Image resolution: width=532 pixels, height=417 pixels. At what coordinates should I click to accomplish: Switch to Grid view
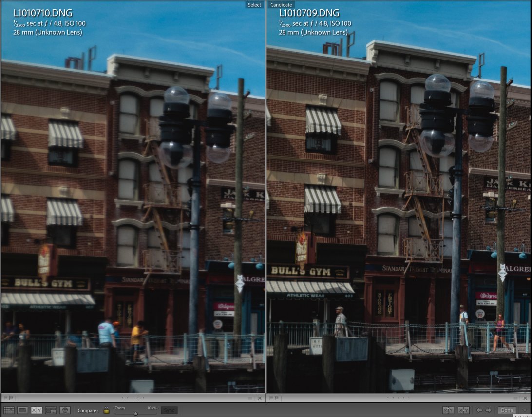coord(9,410)
